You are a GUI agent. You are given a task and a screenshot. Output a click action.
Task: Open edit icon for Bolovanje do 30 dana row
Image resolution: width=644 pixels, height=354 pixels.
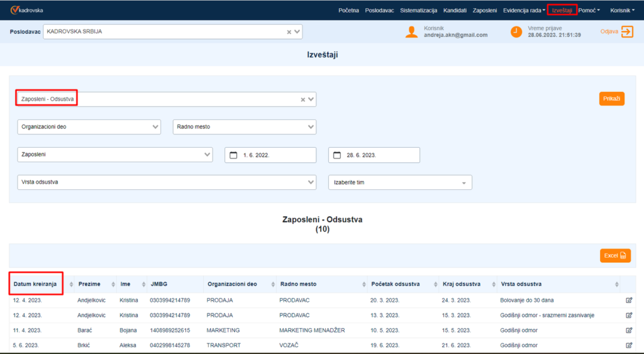[629, 300]
